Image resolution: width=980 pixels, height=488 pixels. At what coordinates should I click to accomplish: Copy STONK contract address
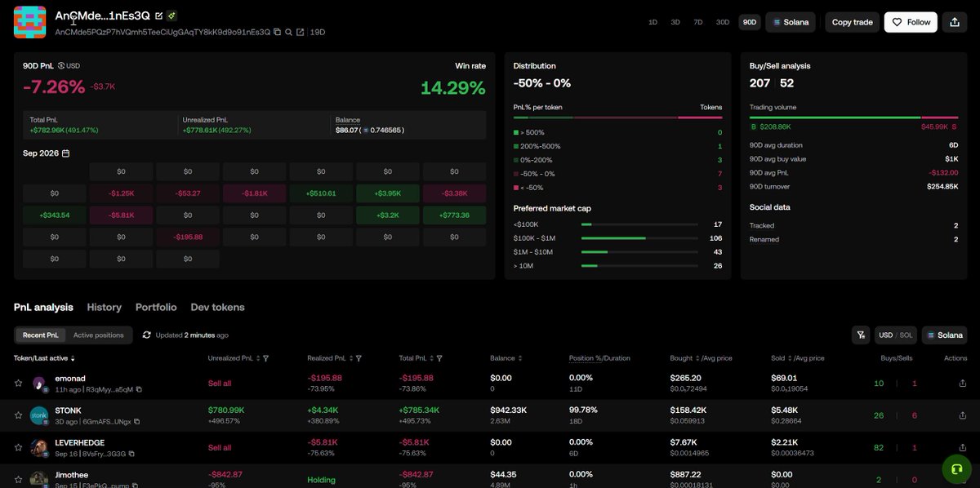136,421
